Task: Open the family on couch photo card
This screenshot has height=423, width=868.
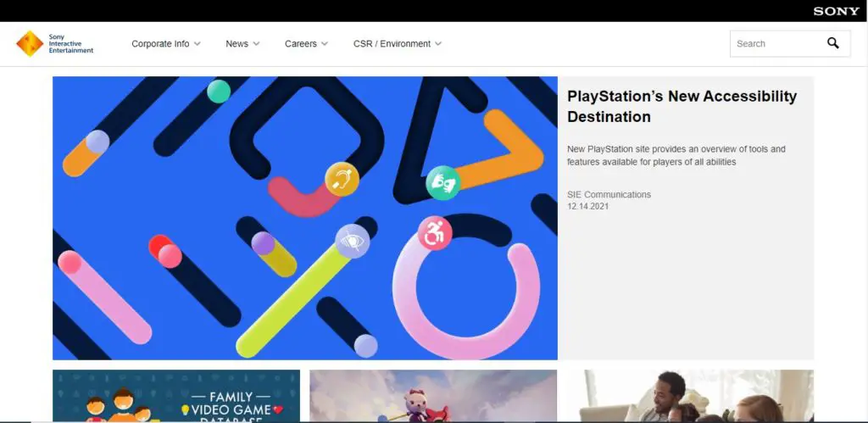Action: (690, 396)
